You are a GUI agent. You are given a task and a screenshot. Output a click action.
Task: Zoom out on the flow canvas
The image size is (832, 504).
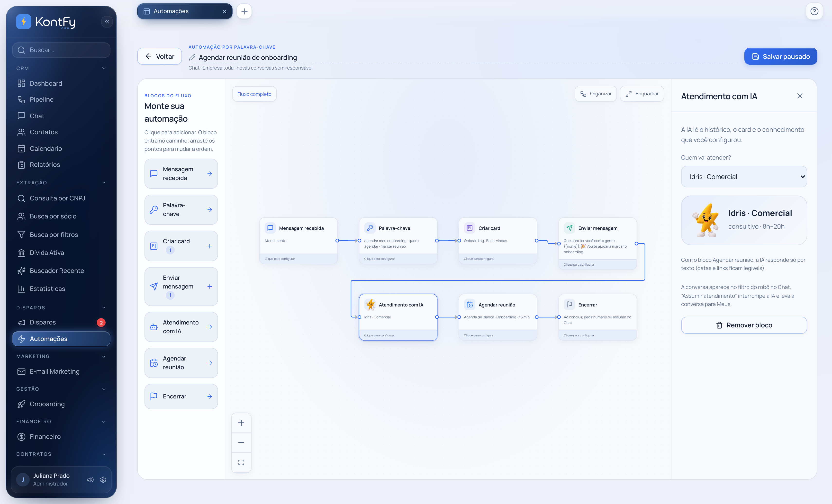click(x=241, y=442)
